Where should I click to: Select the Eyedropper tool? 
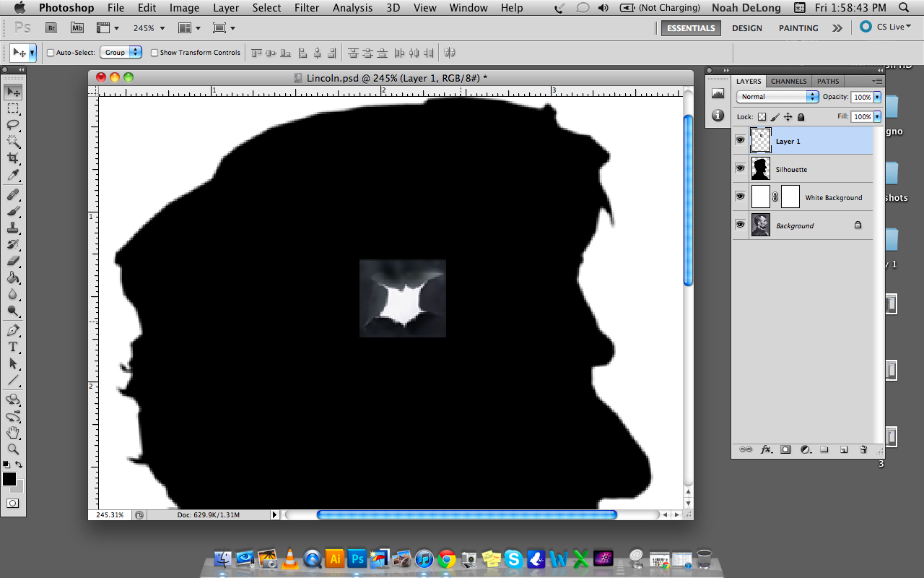coord(13,176)
